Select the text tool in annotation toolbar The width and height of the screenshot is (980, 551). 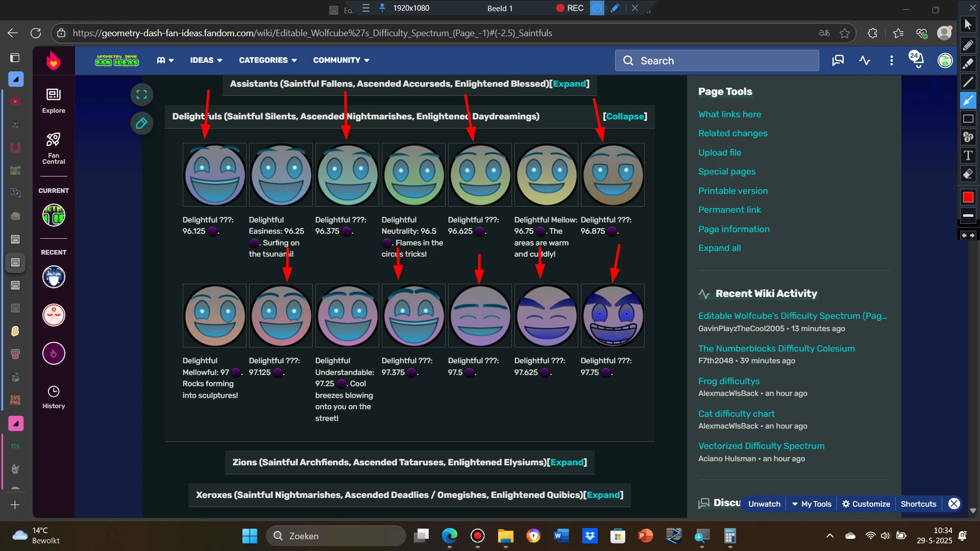click(968, 156)
